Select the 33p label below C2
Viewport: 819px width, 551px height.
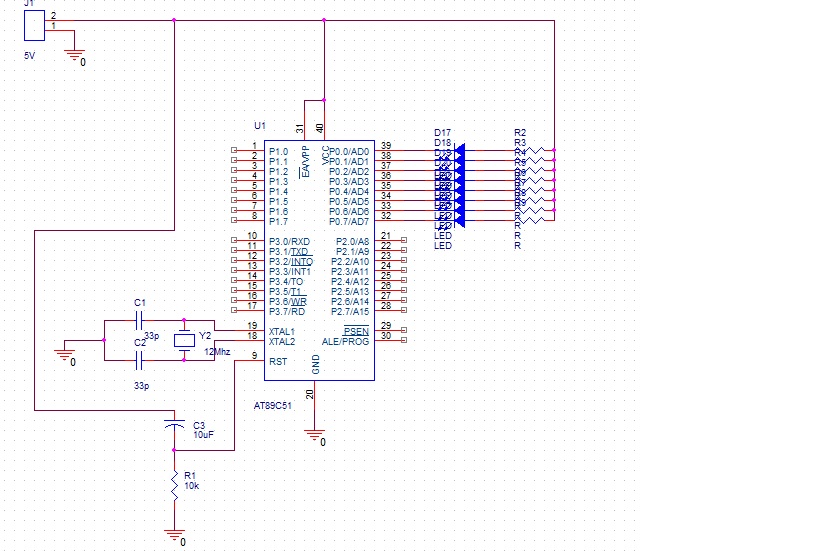142,386
